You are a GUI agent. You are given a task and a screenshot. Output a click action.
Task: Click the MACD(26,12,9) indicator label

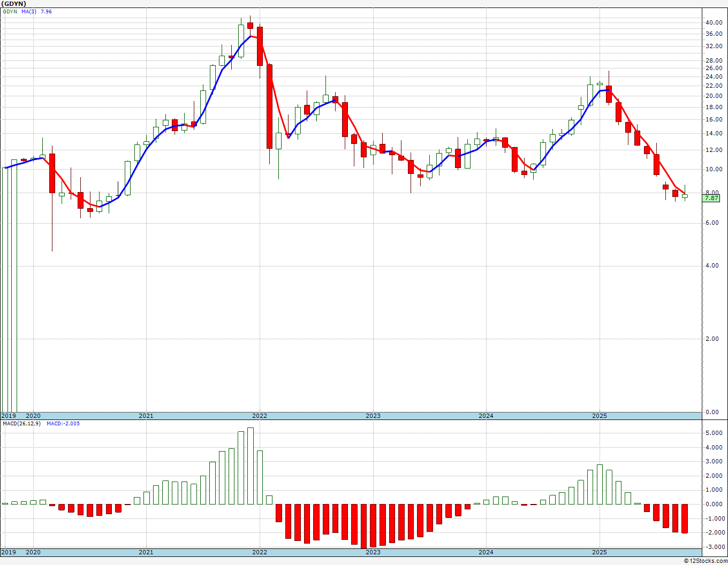click(x=21, y=424)
